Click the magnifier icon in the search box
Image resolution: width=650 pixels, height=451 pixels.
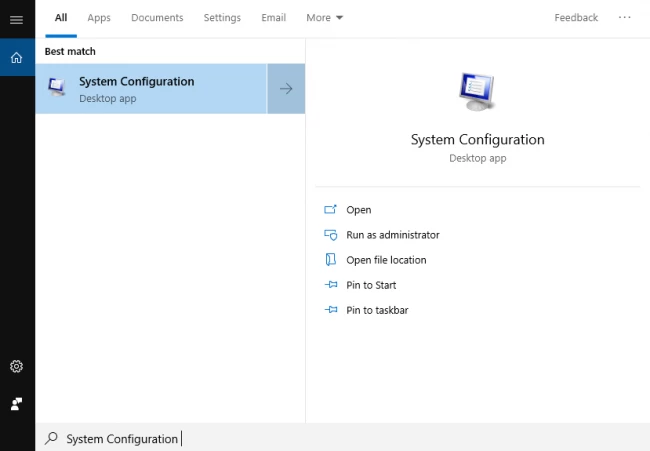point(51,438)
